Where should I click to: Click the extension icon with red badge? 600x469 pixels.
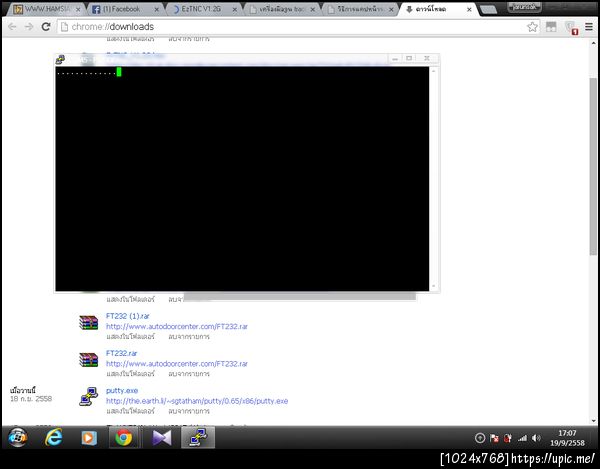click(571, 28)
